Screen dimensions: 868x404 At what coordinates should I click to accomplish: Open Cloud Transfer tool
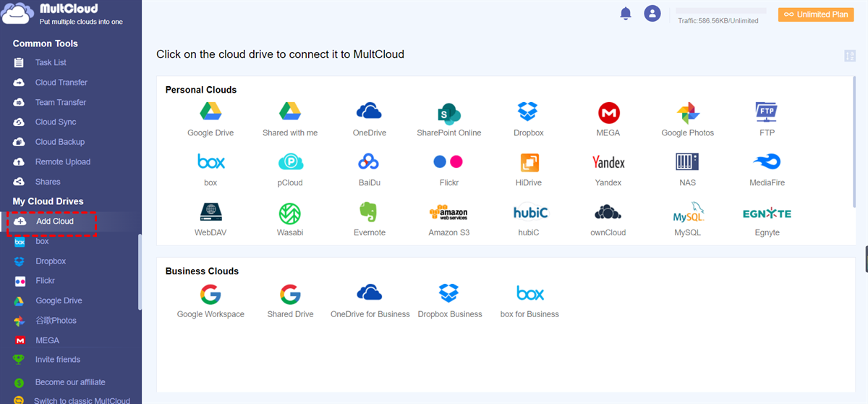tap(61, 83)
